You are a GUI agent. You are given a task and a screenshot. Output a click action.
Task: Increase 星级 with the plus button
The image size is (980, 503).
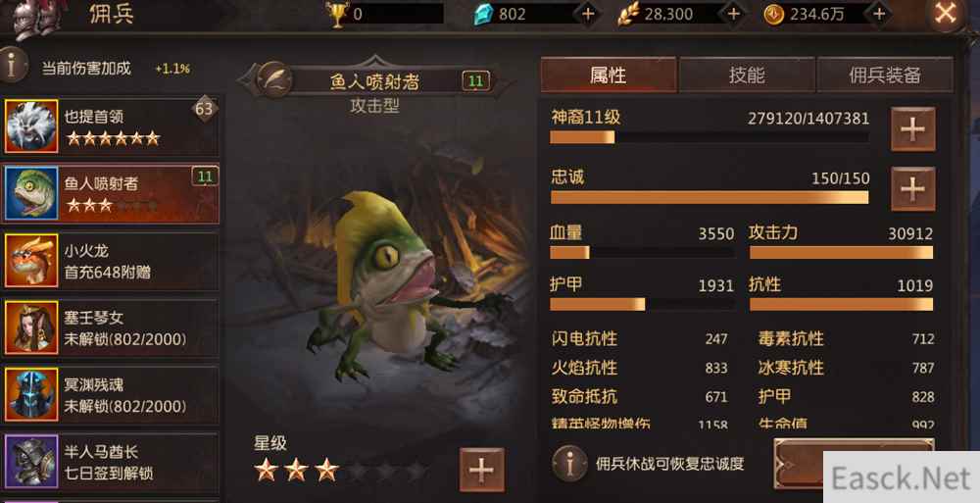[x=482, y=470]
